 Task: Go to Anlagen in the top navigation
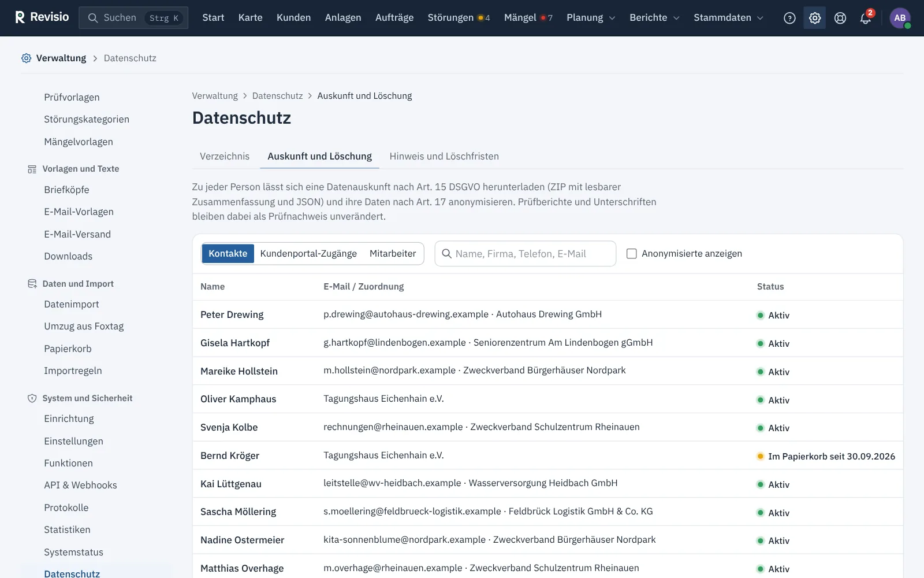tap(343, 18)
